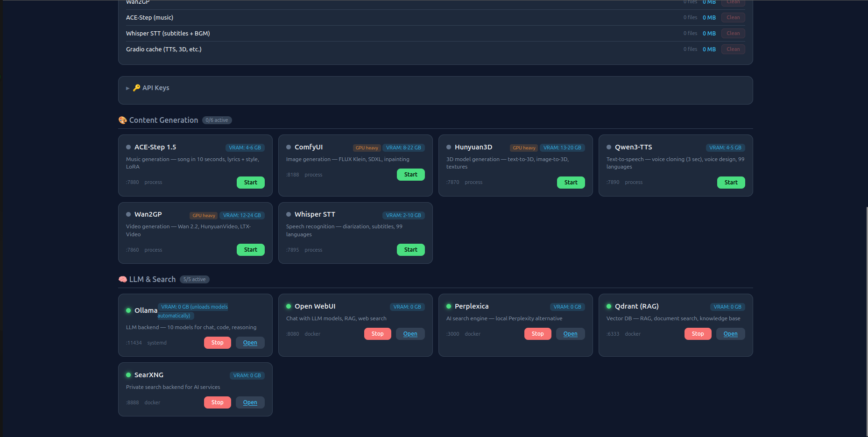This screenshot has width=868, height=437.
Task: Click the Whisper STT (subtitles + BGM) row label
Action: [x=168, y=34]
